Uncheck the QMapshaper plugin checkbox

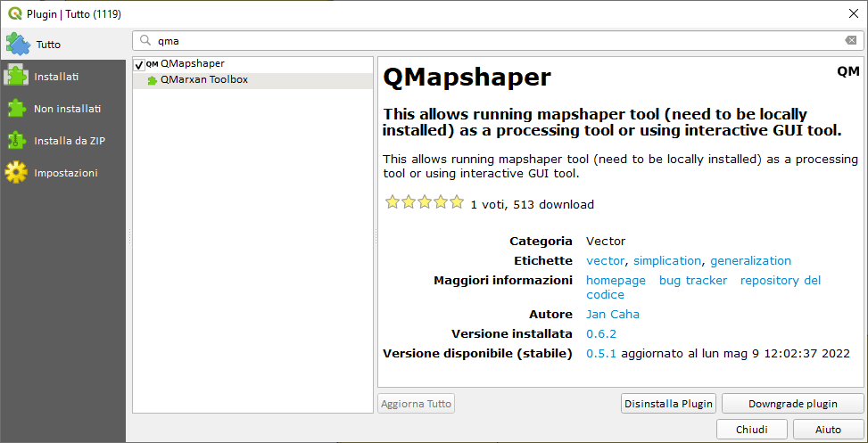(x=139, y=65)
